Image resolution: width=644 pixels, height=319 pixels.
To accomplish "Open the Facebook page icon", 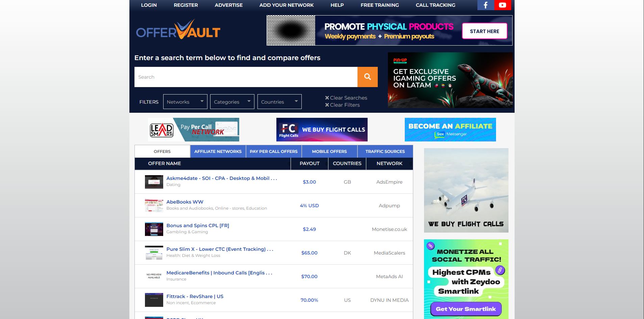I will point(486,5).
